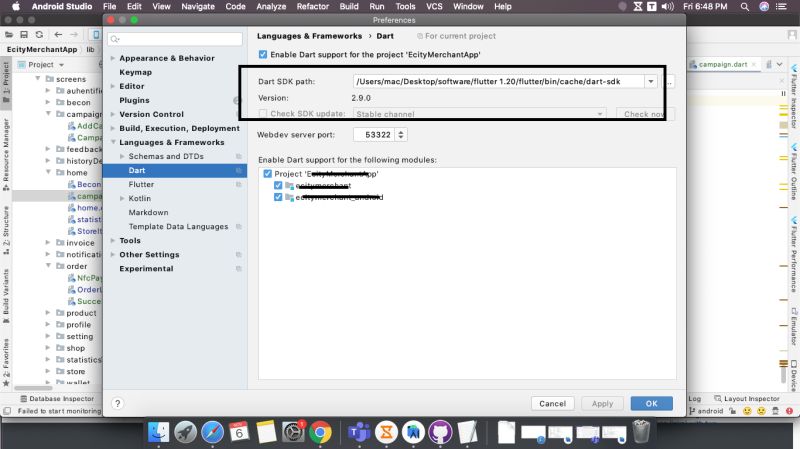The height and width of the screenshot is (449, 800).
Task: Expand the Tools settings section
Action: point(113,240)
